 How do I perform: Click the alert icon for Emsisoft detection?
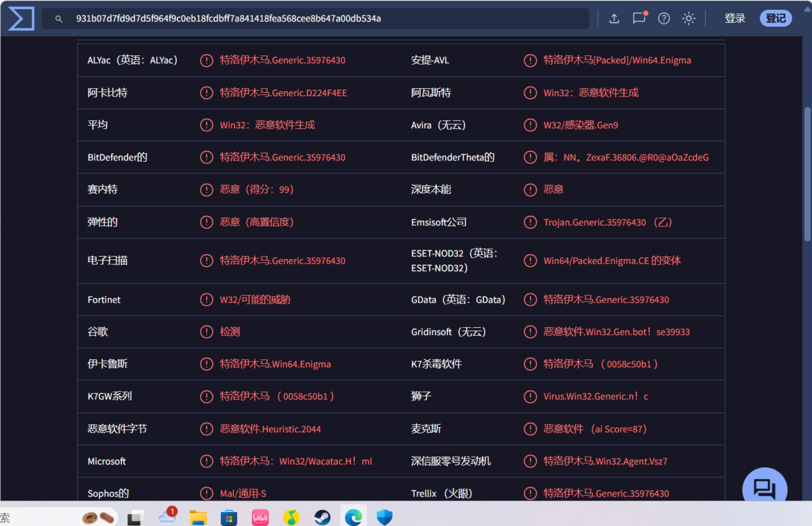pos(530,222)
